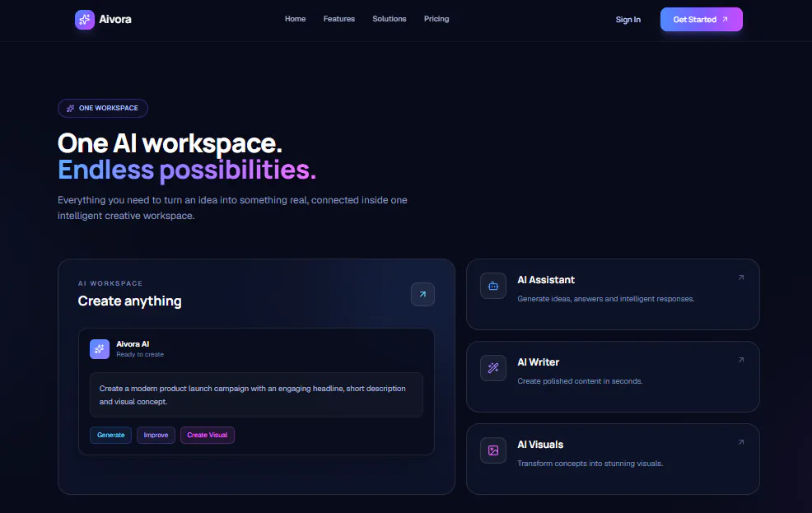This screenshot has width=812, height=513.
Task: Click the 'Create anything' heading
Action: 129,301
